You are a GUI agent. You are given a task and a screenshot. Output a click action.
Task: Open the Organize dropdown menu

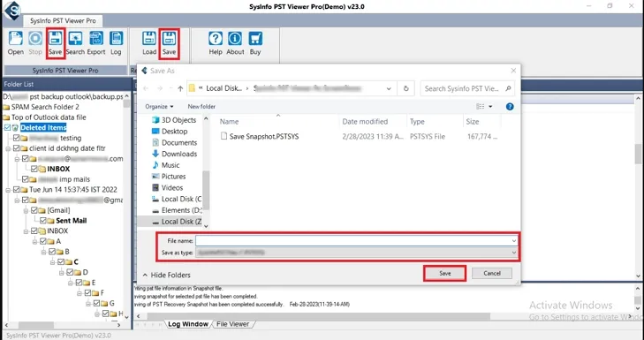[x=159, y=106]
